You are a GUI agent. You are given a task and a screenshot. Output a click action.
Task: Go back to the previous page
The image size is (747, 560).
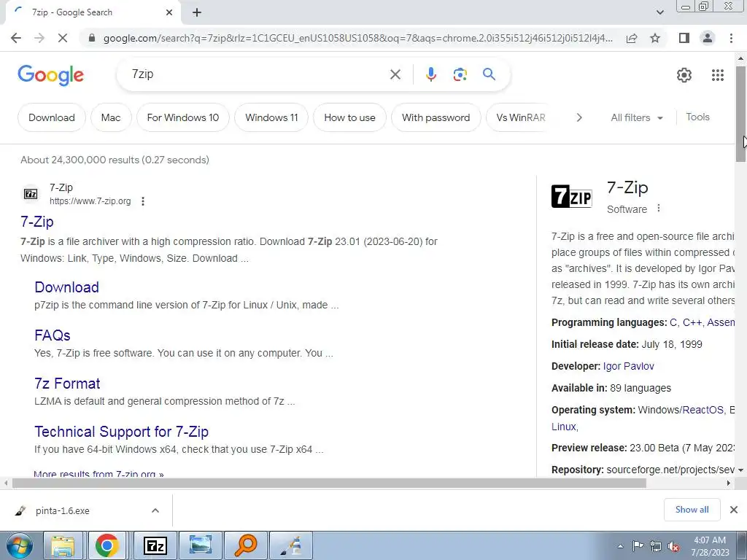(x=16, y=38)
